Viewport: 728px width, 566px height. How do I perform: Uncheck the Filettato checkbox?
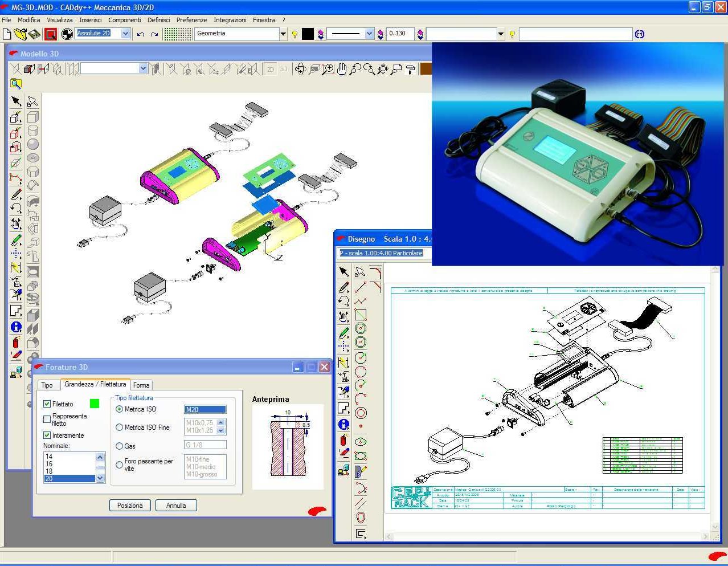coord(47,404)
